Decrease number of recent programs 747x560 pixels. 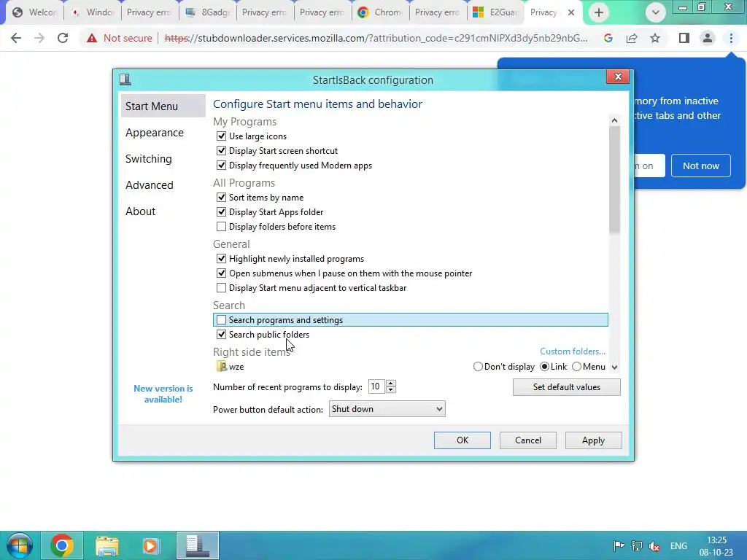391,390
